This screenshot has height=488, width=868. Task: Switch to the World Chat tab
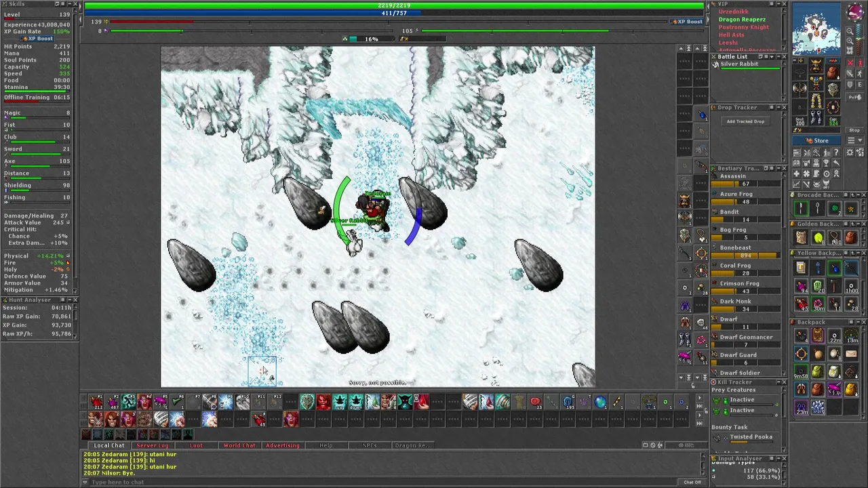[239, 445]
